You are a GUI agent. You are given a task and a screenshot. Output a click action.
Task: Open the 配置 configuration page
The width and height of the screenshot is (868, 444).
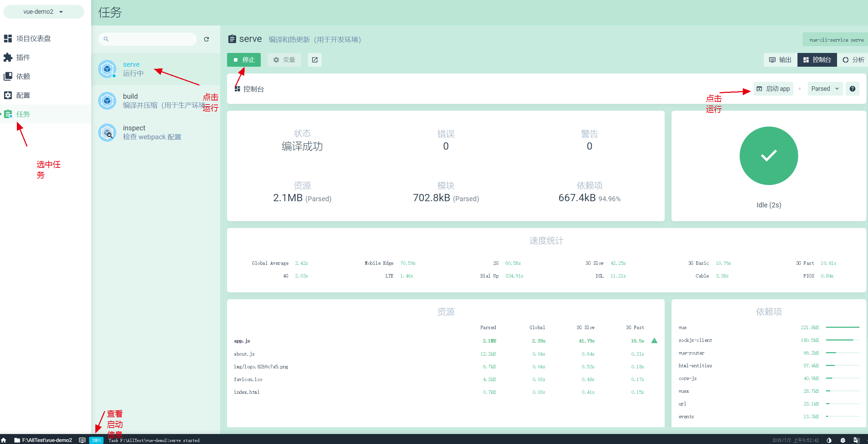coord(23,95)
